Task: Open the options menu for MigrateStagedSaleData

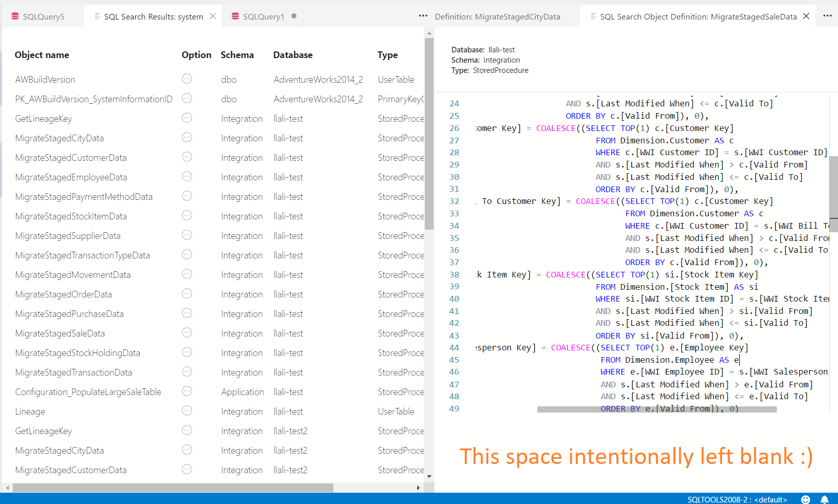Action: point(187,332)
